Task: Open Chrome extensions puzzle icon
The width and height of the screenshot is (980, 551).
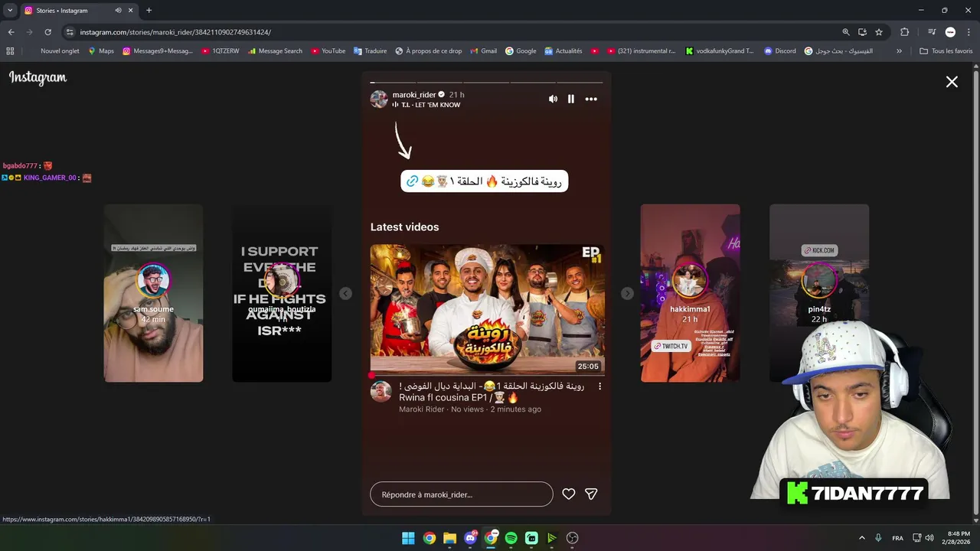Action: click(x=904, y=32)
